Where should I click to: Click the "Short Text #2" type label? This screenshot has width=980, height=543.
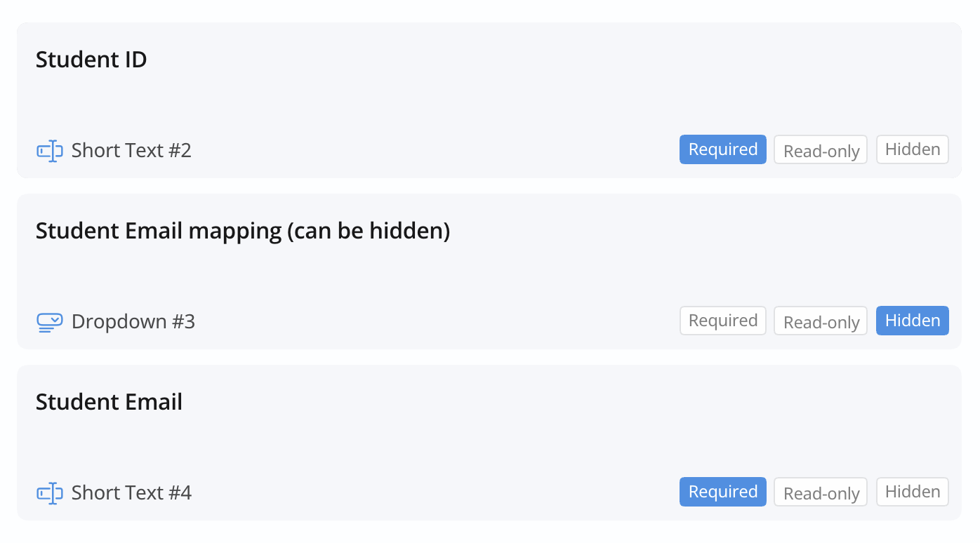click(x=131, y=151)
